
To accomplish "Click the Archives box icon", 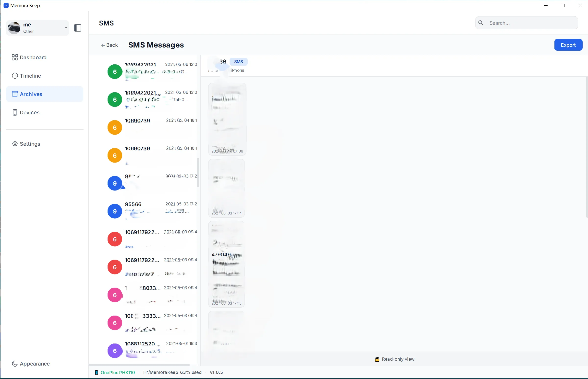I will coord(15,94).
